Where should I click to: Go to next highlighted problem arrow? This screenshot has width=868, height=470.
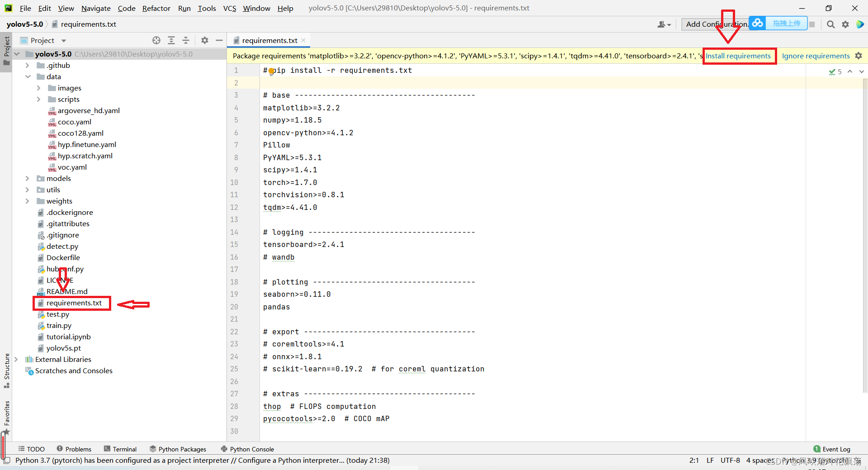(x=861, y=71)
